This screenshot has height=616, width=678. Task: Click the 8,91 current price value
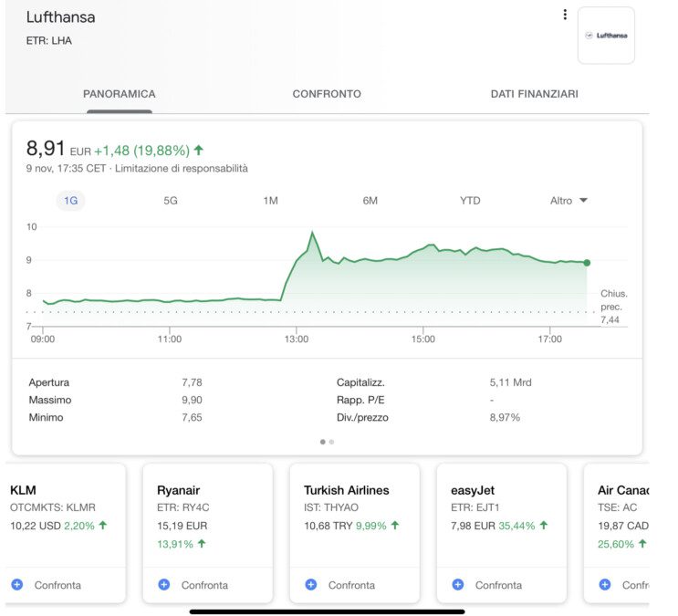coord(46,149)
